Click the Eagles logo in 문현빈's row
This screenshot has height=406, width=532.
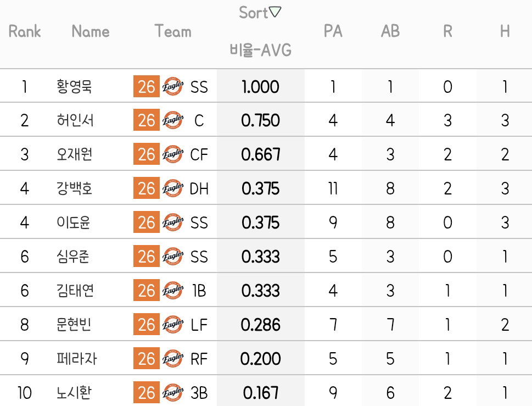tap(173, 324)
